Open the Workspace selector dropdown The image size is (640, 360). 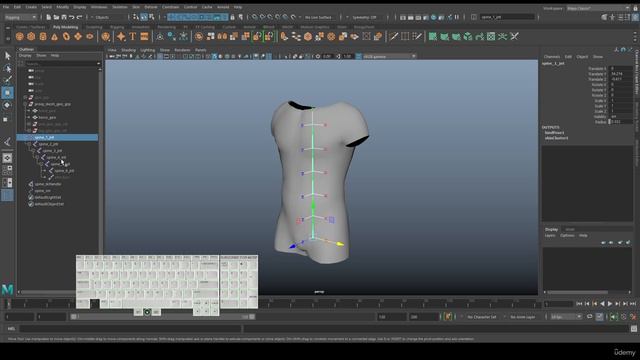pos(598,8)
